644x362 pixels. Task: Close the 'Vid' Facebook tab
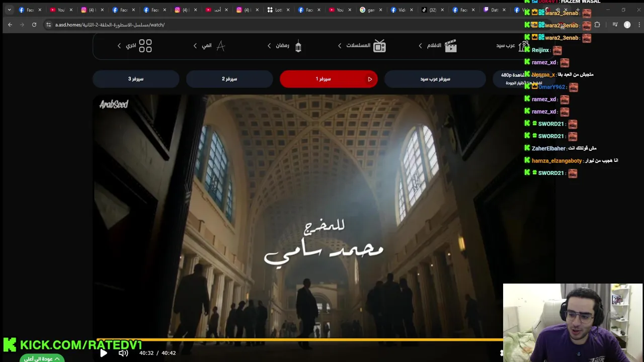tap(411, 10)
